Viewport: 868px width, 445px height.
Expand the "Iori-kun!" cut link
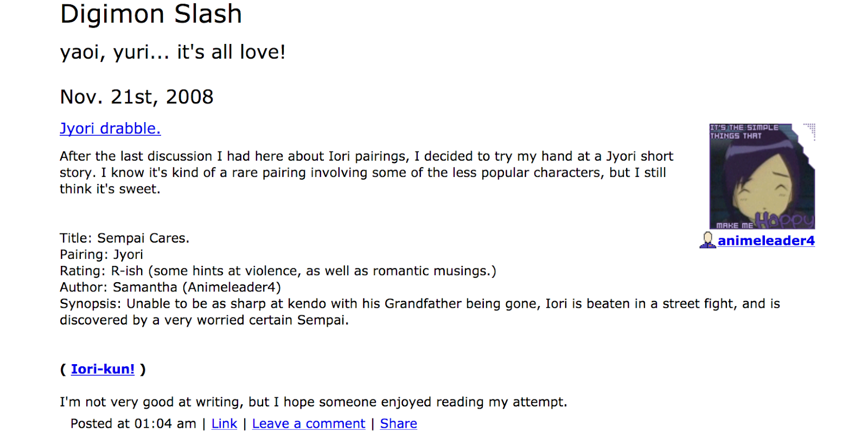tap(103, 369)
